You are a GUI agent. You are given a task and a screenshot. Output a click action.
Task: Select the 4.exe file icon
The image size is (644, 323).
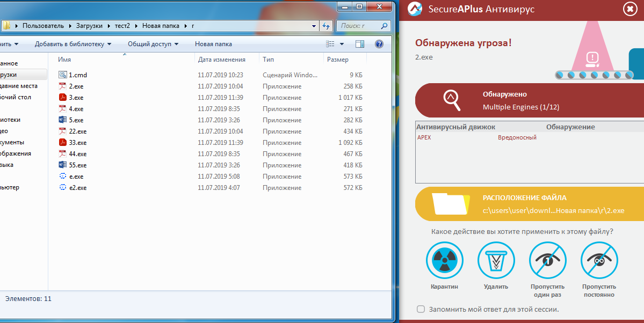pyautogui.click(x=62, y=109)
